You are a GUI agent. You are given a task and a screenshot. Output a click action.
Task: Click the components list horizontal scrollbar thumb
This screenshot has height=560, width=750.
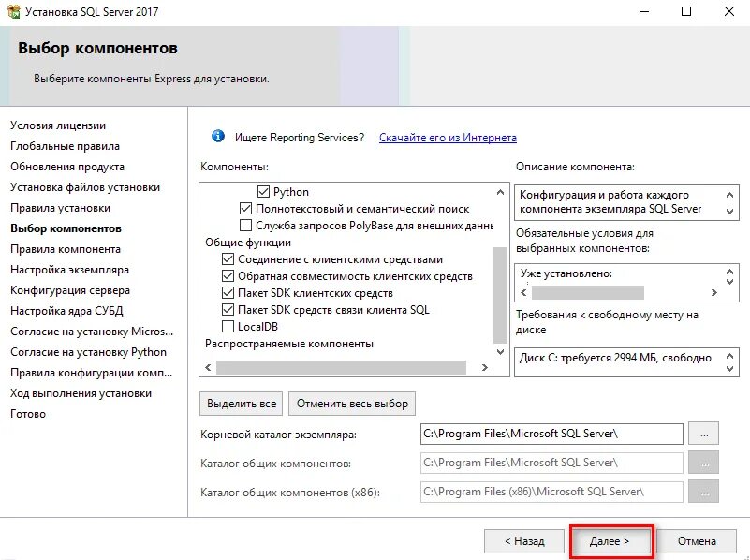point(341,367)
